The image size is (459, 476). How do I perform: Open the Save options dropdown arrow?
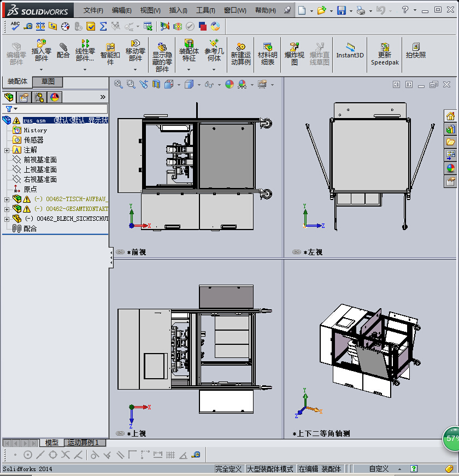pos(351,11)
